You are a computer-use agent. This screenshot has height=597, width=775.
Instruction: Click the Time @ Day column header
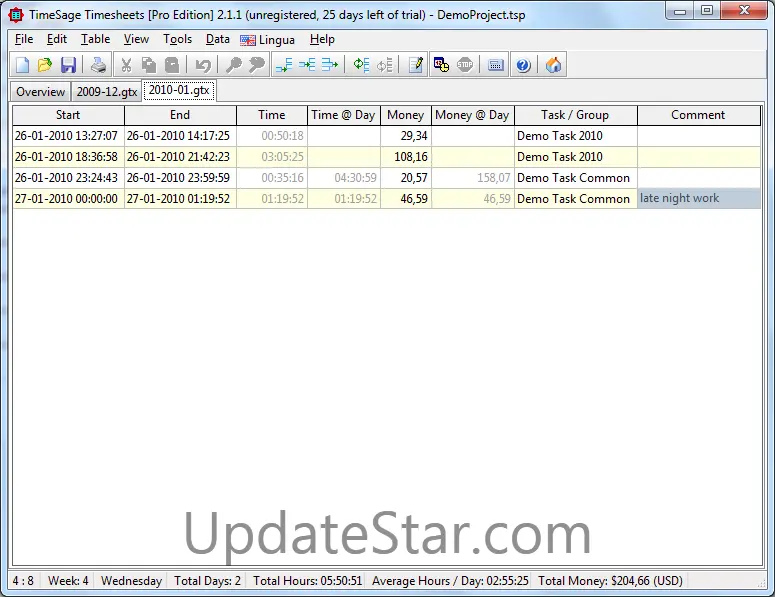coord(344,115)
